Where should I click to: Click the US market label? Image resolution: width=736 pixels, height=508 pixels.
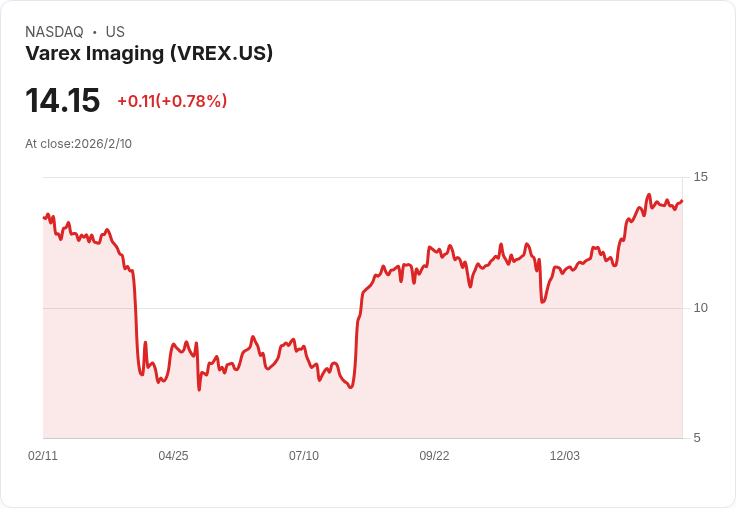[115, 32]
